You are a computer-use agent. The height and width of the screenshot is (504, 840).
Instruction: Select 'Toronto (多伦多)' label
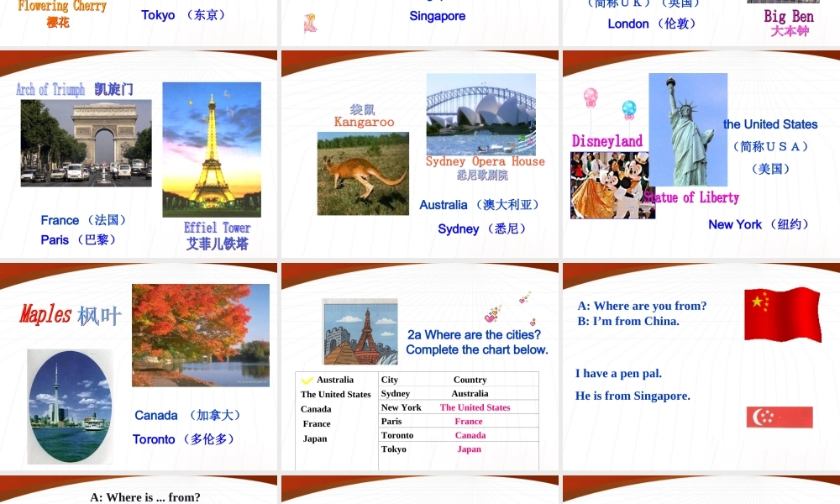(183, 439)
